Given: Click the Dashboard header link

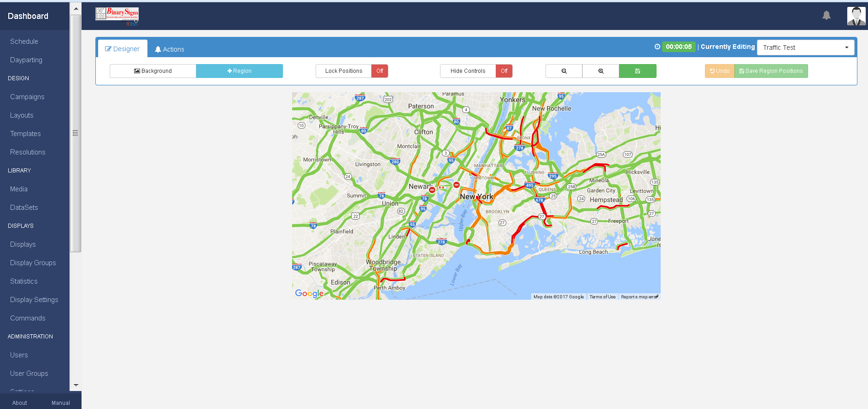Looking at the screenshot, I should click(28, 16).
